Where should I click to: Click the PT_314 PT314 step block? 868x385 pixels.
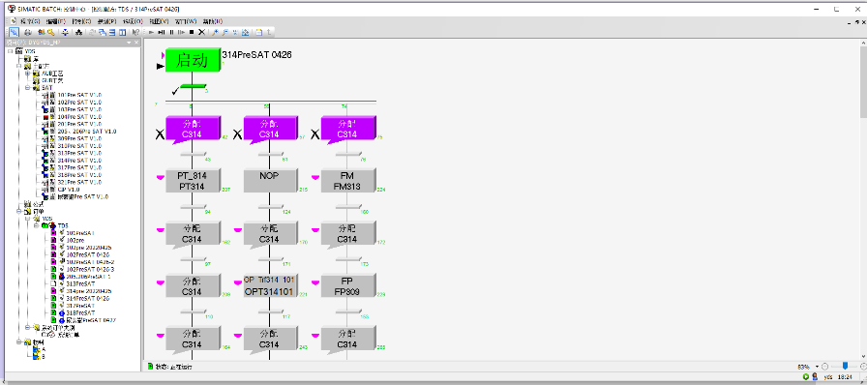(192, 181)
